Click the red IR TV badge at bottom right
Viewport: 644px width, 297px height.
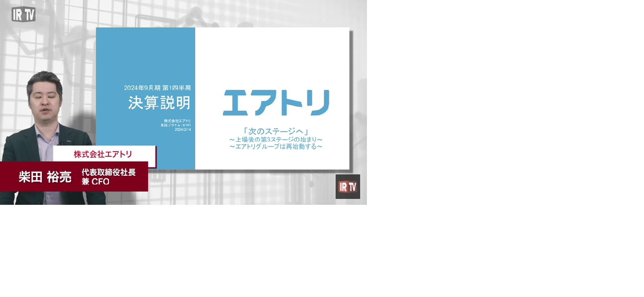348,187
